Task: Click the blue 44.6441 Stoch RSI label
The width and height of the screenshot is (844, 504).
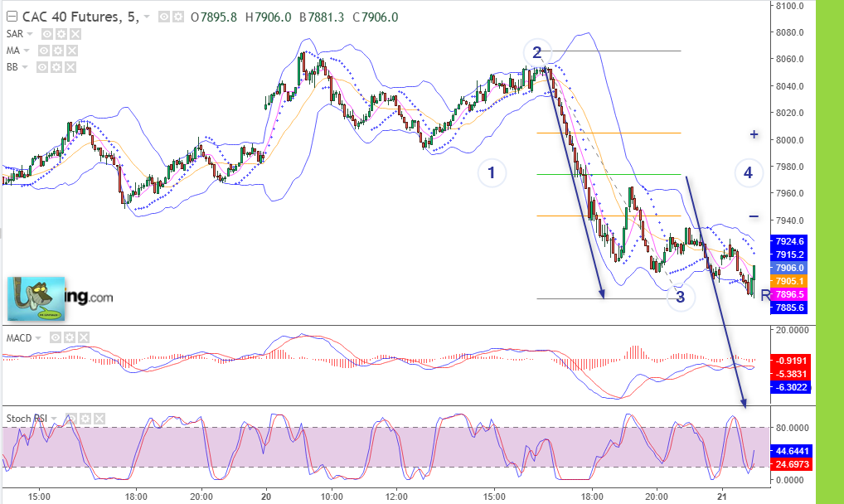Action: (x=790, y=451)
